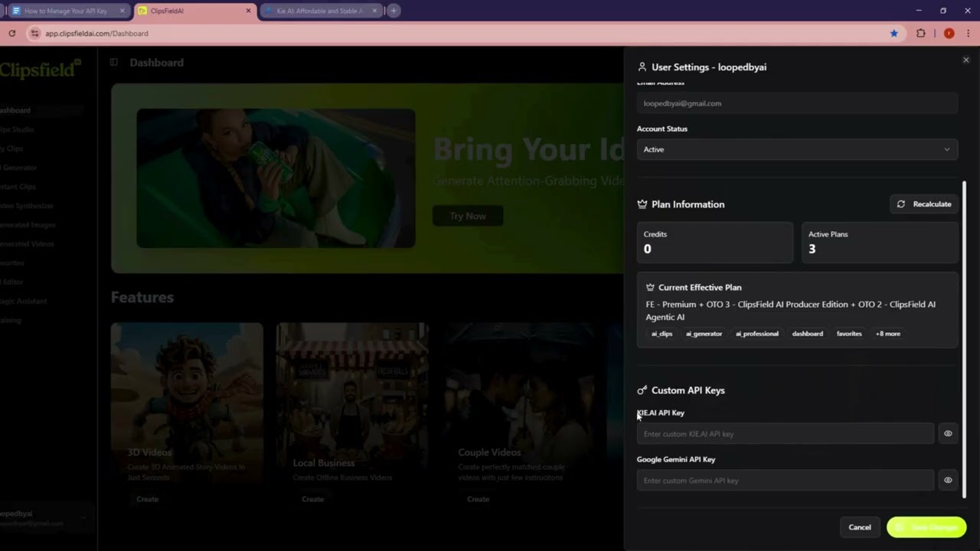The image size is (980, 551).
Task: Open the Chrome three-dot menu
Action: (969, 33)
